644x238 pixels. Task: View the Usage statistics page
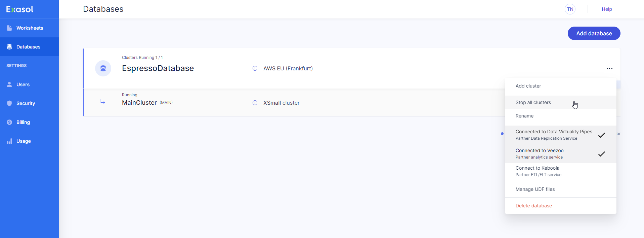pos(24,141)
